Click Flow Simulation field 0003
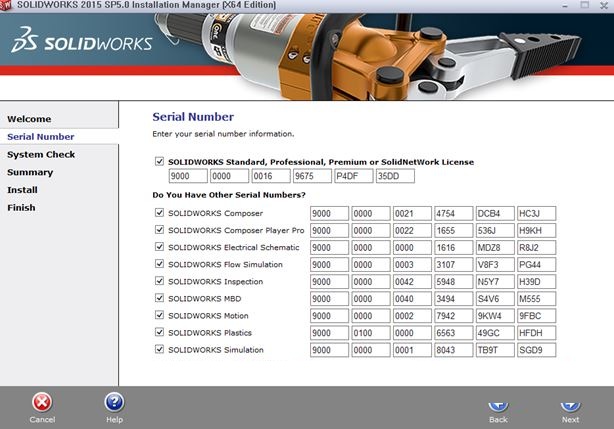The height and width of the screenshot is (429, 614). point(412,265)
